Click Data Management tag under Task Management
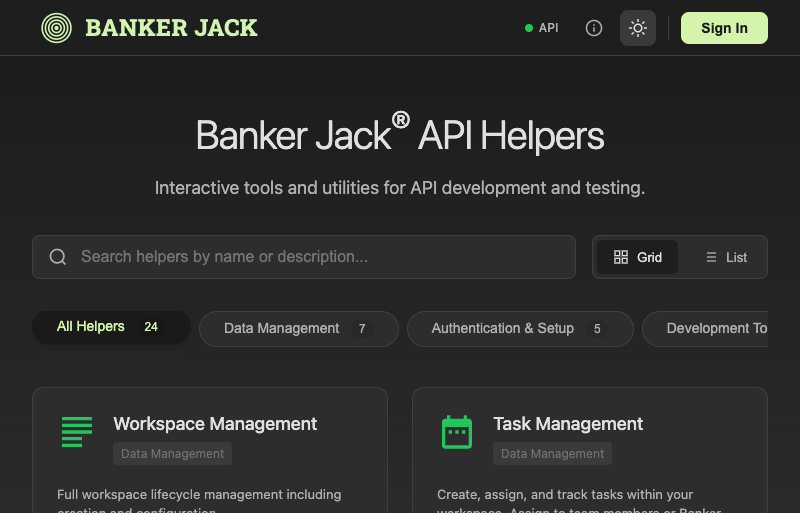The height and width of the screenshot is (513, 800). (x=552, y=454)
